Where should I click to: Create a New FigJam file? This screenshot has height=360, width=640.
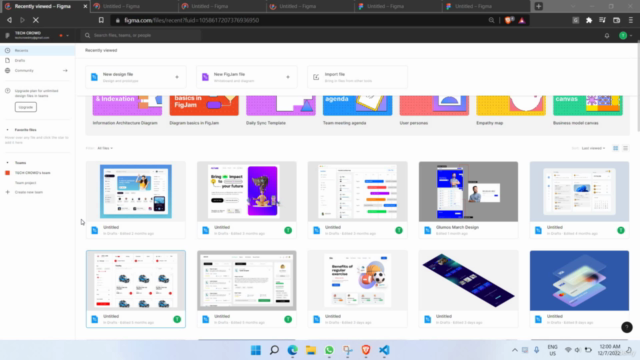coord(247,77)
